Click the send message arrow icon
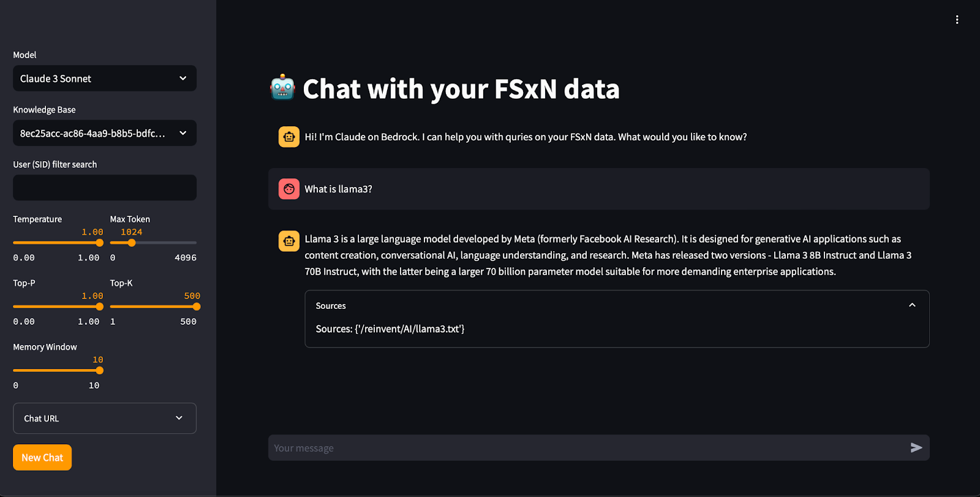The height and width of the screenshot is (497, 980). point(916,448)
